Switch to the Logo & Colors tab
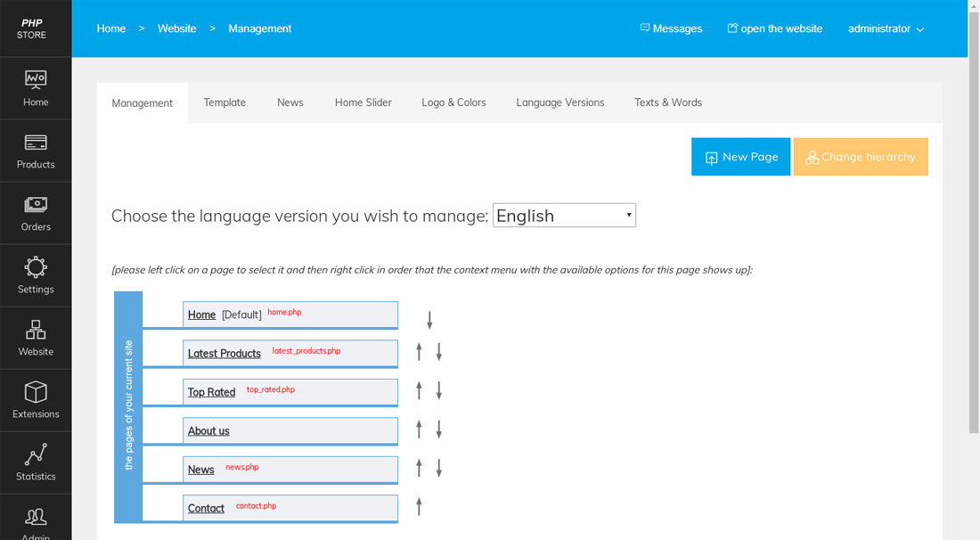Image resolution: width=980 pixels, height=540 pixels. [x=453, y=102]
